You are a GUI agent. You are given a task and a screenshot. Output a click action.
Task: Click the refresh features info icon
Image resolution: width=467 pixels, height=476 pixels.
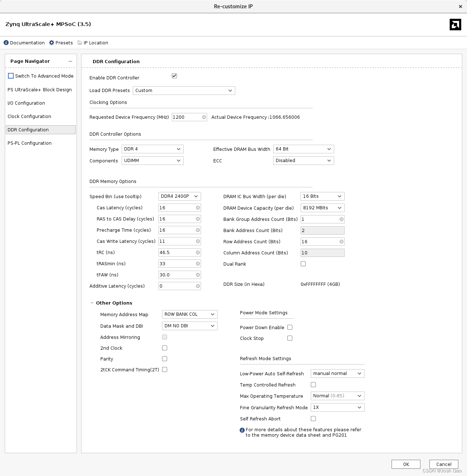tap(242, 430)
